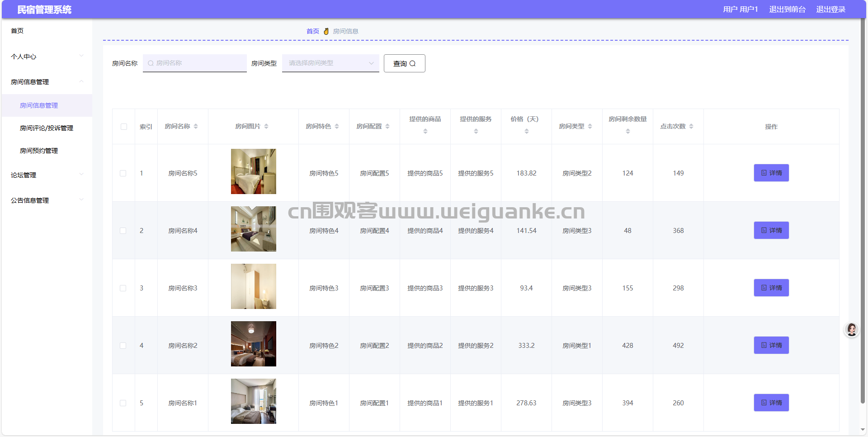This screenshot has width=868, height=437.
Task: Check the row checkbox for 房间名称5
Action: (123, 173)
